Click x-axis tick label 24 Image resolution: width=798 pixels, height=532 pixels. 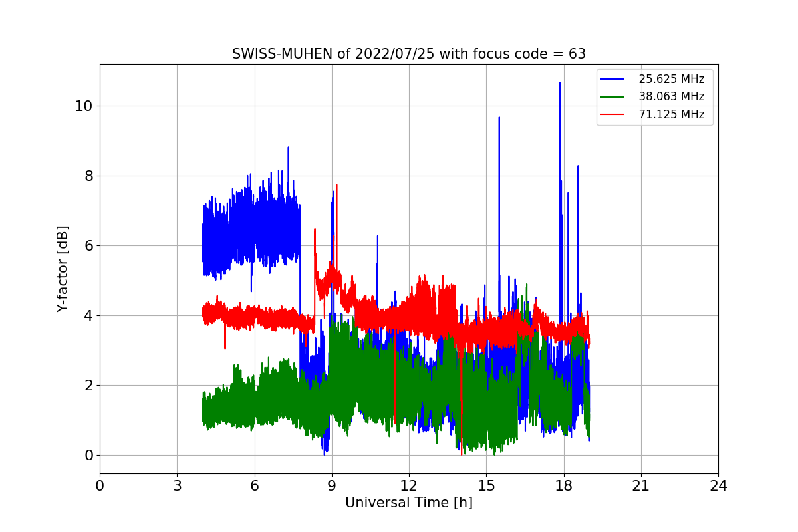[718, 486]
